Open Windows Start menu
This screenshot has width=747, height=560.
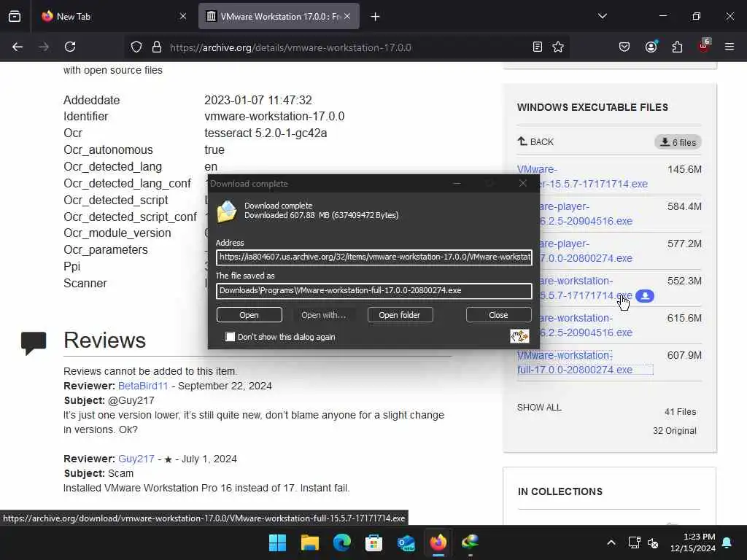click(277, 542)
